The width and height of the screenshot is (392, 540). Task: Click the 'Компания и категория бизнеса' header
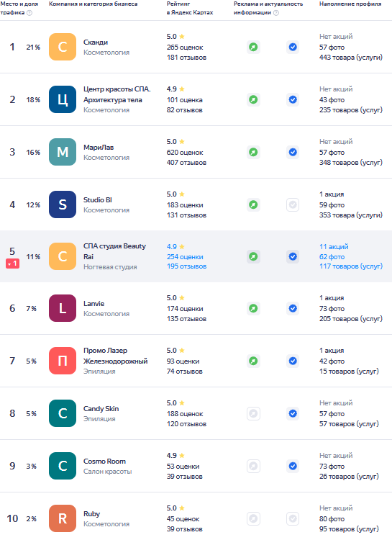click(x=94, y=4)
